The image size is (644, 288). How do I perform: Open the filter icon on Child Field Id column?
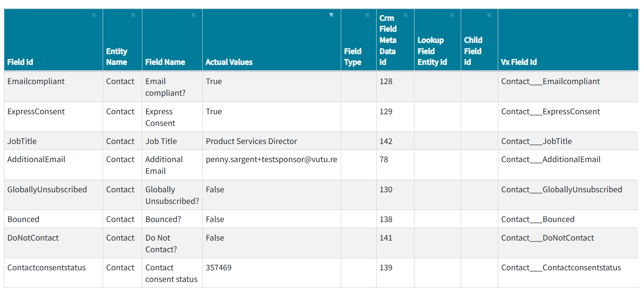[489, 15]
